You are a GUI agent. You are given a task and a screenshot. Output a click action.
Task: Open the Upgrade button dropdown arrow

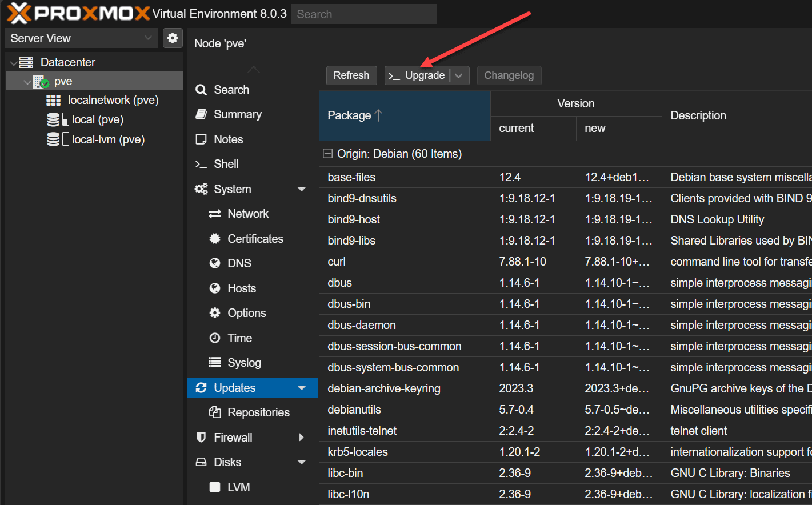pyautogui.click(x=459, y=75)
